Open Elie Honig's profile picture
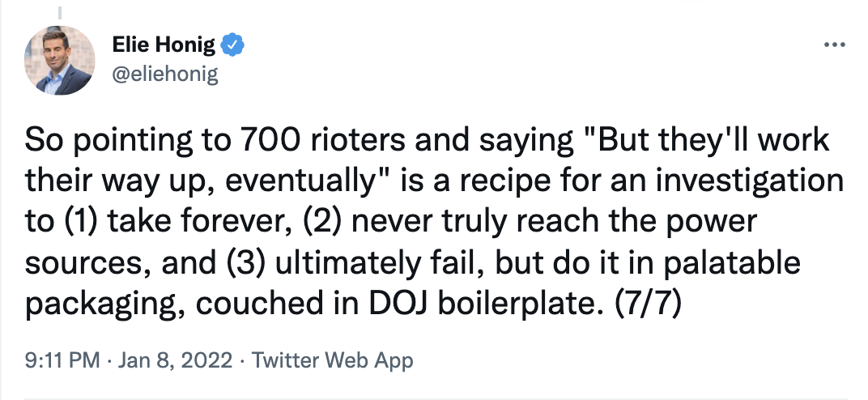This screenshot has width=868, height=400. click(59, 60)
